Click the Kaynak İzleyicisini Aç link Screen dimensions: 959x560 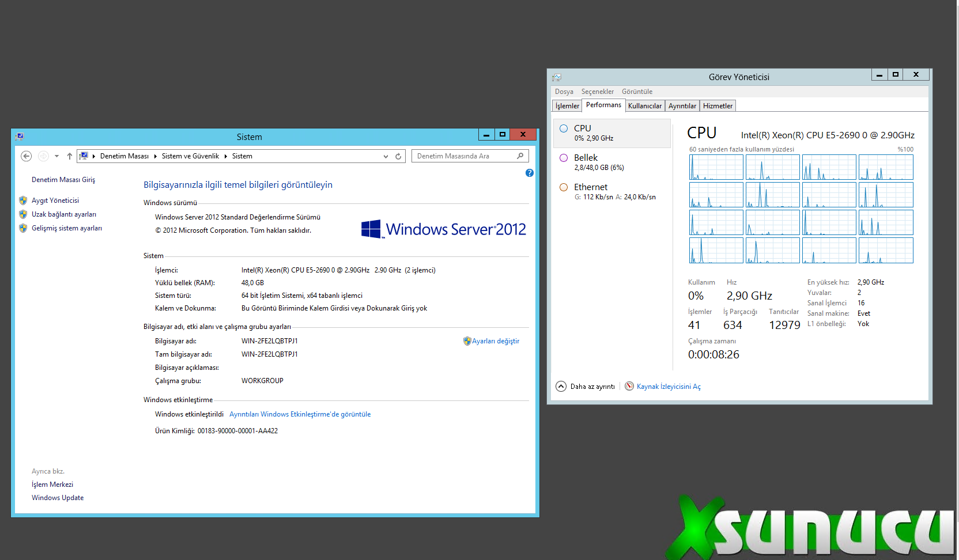pos(669,387)
